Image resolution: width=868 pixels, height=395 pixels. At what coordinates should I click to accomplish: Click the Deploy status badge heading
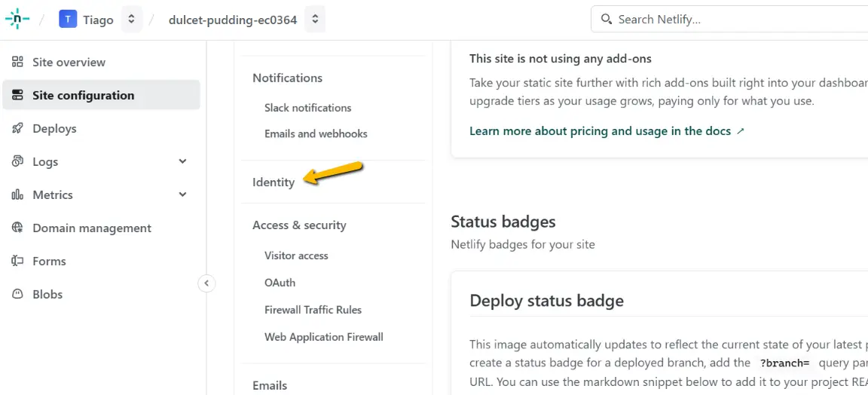pyautogui.click(x=547, y=301)
